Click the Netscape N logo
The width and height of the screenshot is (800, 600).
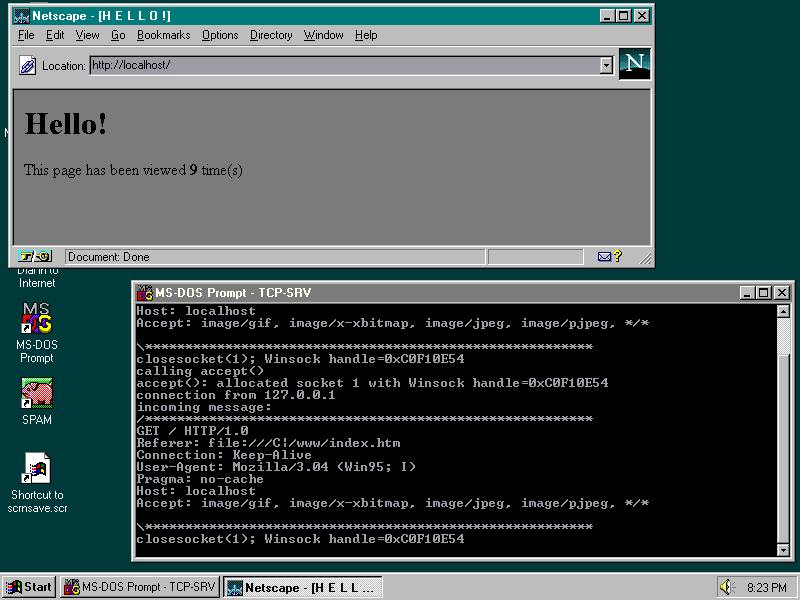tap(635, 64)
